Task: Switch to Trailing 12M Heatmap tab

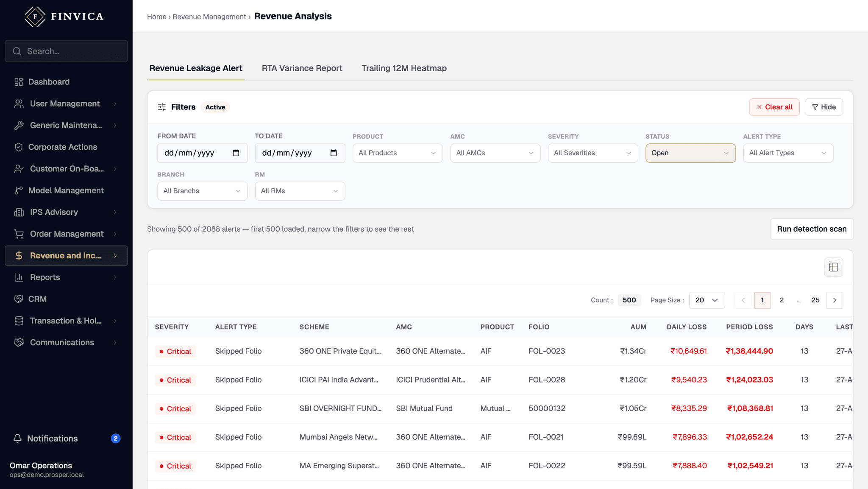Action: 404,68
